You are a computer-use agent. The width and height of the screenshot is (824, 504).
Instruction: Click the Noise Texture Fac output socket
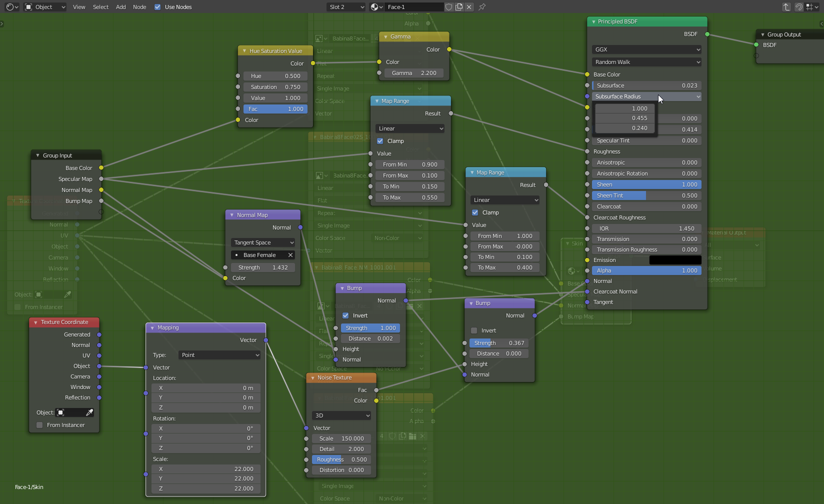point(376,390)
